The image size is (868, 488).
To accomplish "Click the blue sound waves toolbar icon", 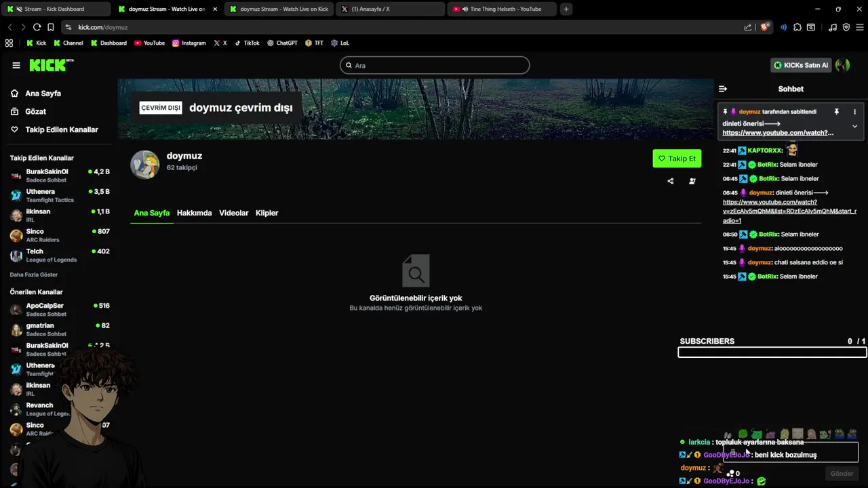I will pos(784,27).
